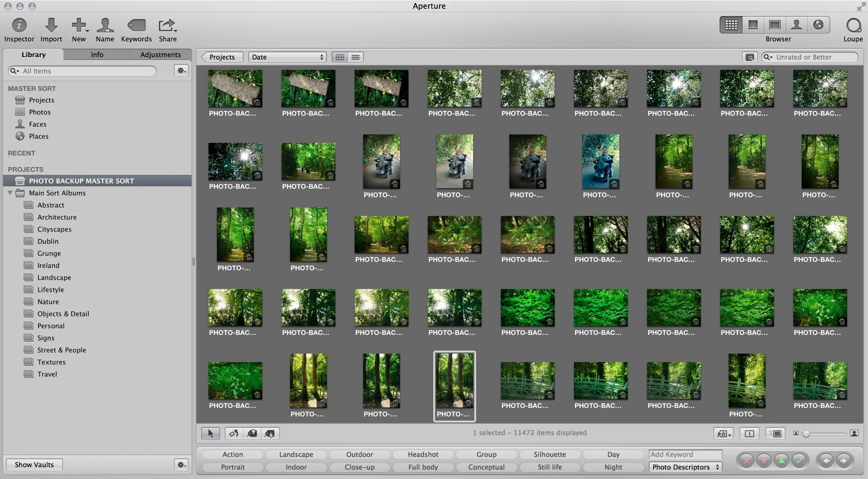This screenshot has height=479, width=868.
Task: Open the Loupe tool
Action: click(852, 26)
